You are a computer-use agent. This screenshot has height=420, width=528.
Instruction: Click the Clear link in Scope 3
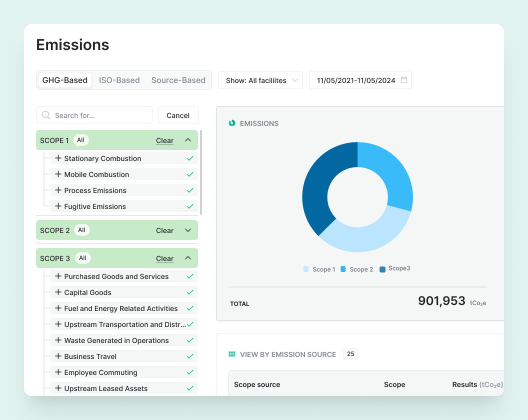(x=164, y=258)
